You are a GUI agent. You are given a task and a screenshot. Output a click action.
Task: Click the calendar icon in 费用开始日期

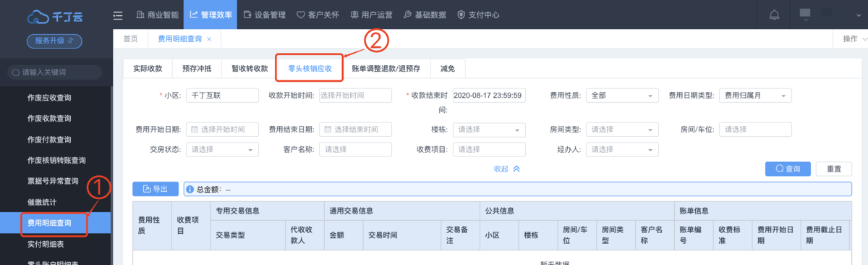point(195,130)
